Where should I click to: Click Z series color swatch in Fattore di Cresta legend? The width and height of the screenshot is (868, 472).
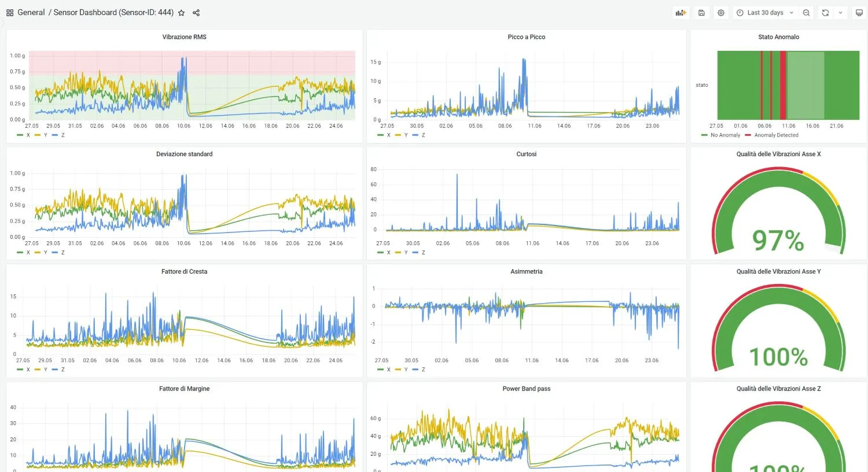point(55,370)
